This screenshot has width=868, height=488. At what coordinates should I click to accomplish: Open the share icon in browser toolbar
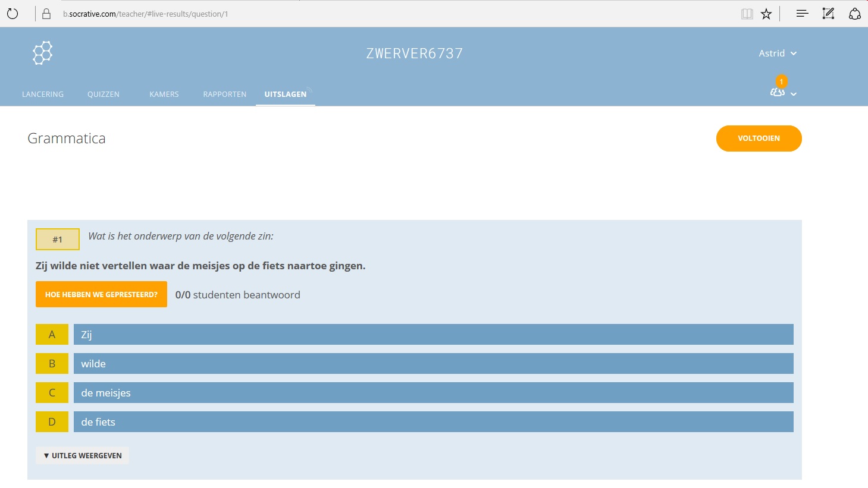854,14
